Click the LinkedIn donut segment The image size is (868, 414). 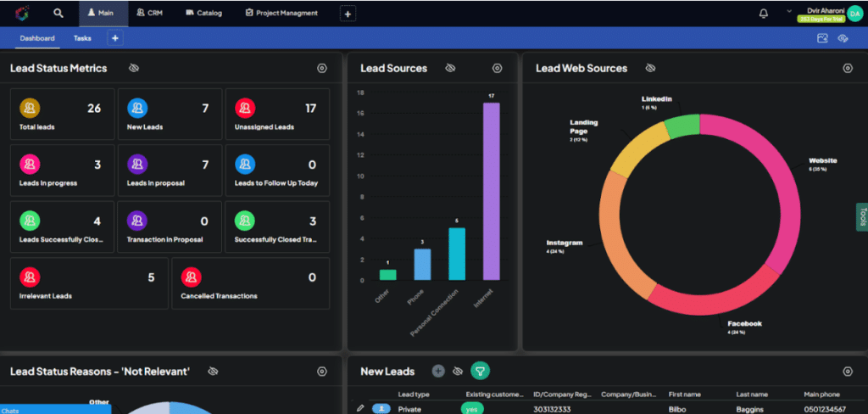coord(682,125)
